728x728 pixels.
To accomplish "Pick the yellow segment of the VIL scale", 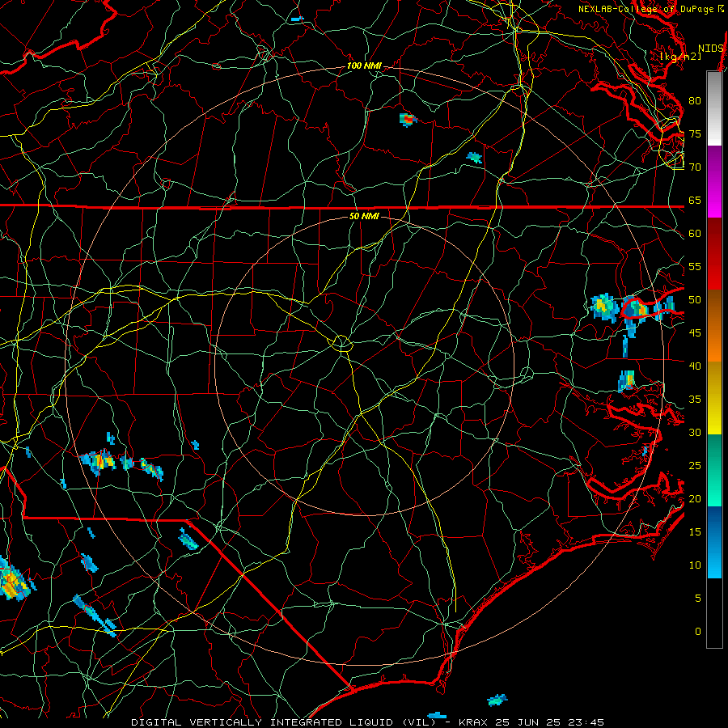I will point(714,398).
